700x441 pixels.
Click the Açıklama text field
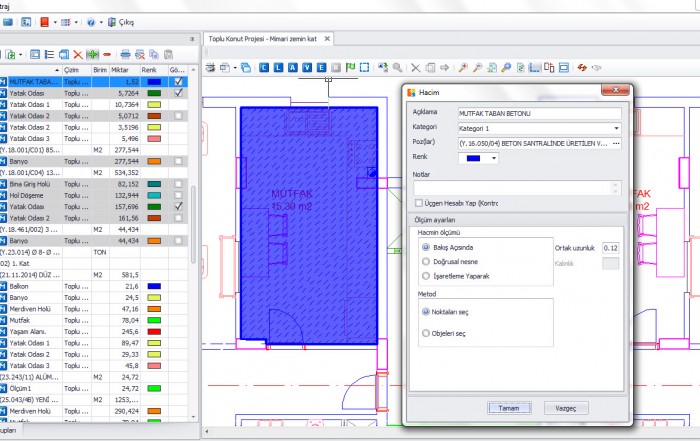(539, 114)
